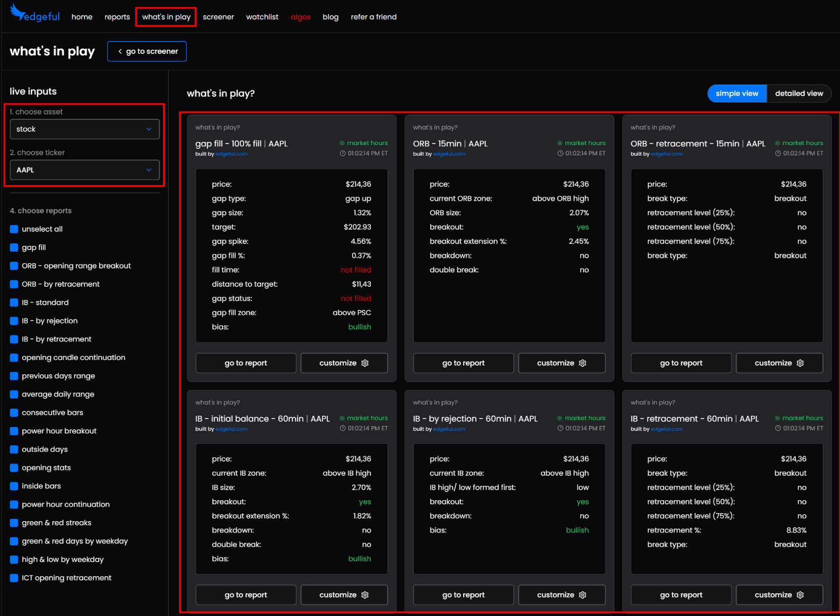Open edgeful.com link on ORB 15min card
This screenshot has height=616, width=840.
(449, 154)
